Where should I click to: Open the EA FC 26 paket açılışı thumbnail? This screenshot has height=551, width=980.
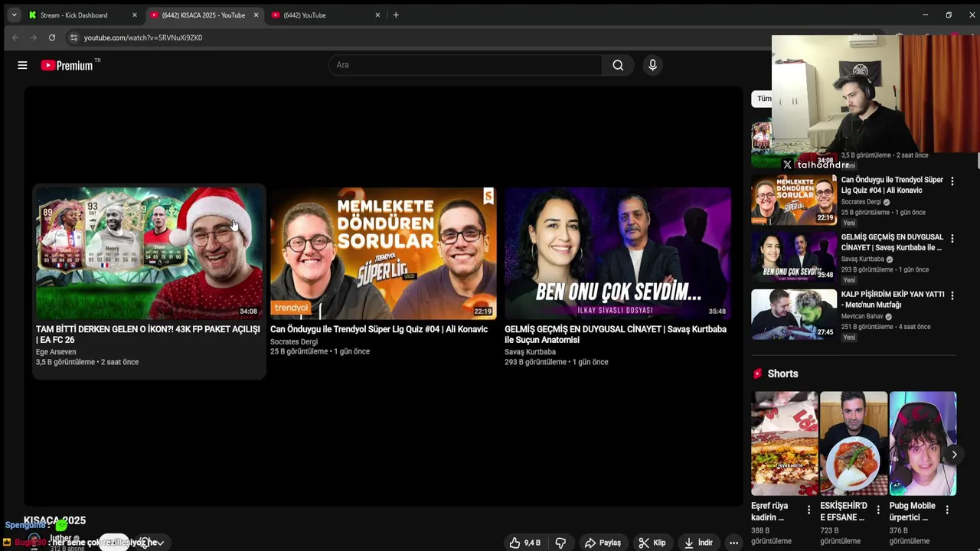[149, 253]
